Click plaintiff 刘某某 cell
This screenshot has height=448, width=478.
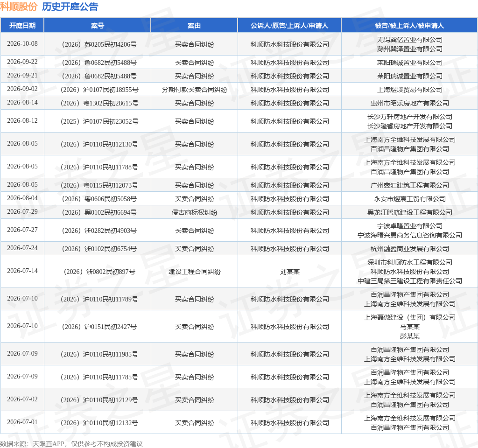pos(289,272)
